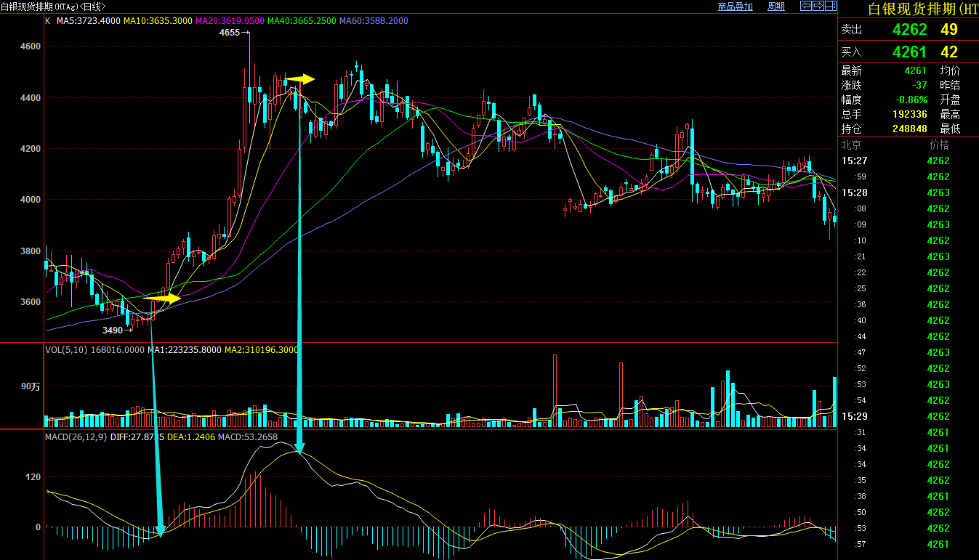Viewport: 979px width, 560px height.
Task: Click the 均价 average price label
Action: click(950, 71)
